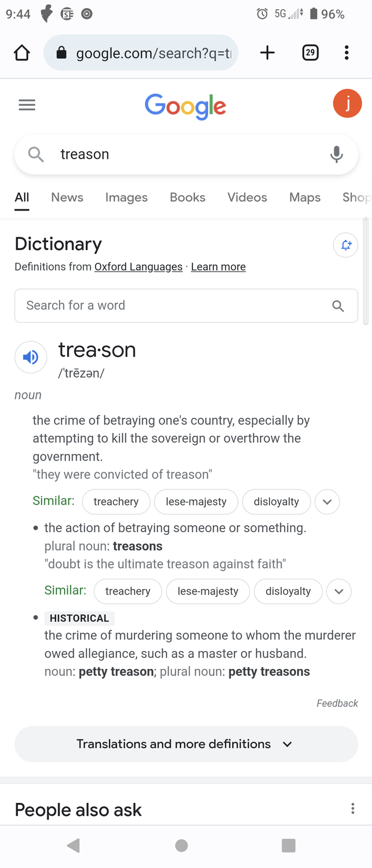Expand Translations and more definitions
372x868 pixels.
click(186, 744)
